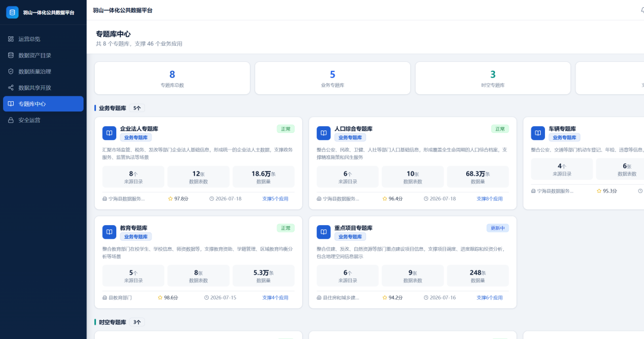Click the 运营总览 grid icon
The height and width of the screenshot is (339, 644).
click(11, 39)
